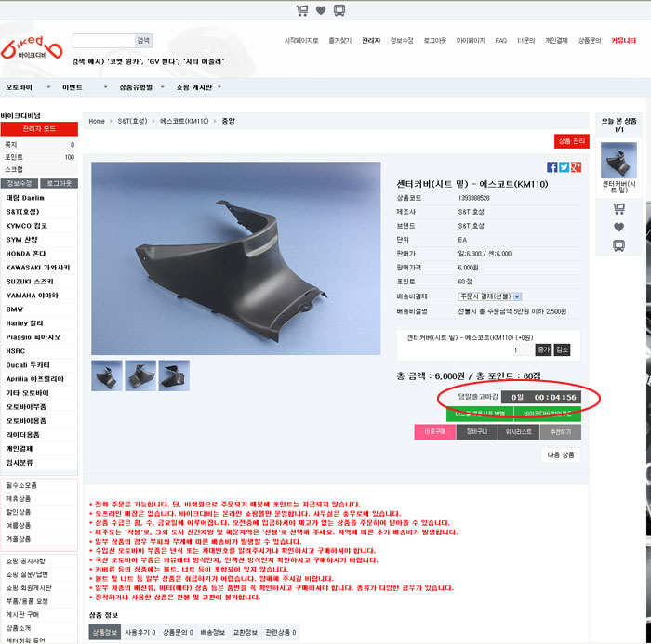Click the cart icon in right sidebar

(618, 209)
